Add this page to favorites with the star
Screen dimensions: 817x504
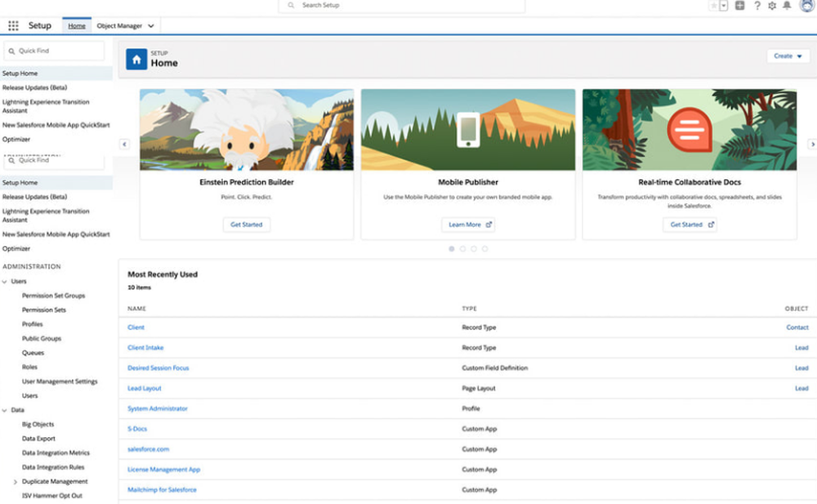click(713, 5)
